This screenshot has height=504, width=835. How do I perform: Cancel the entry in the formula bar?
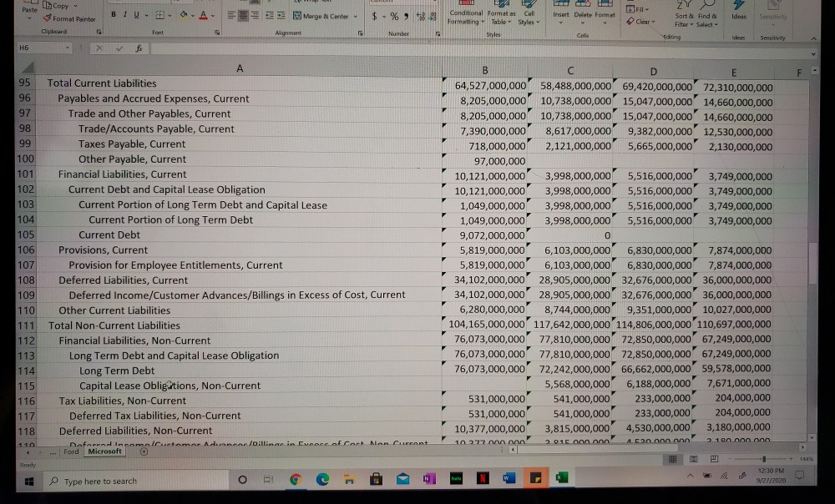(x=99, y=48)
